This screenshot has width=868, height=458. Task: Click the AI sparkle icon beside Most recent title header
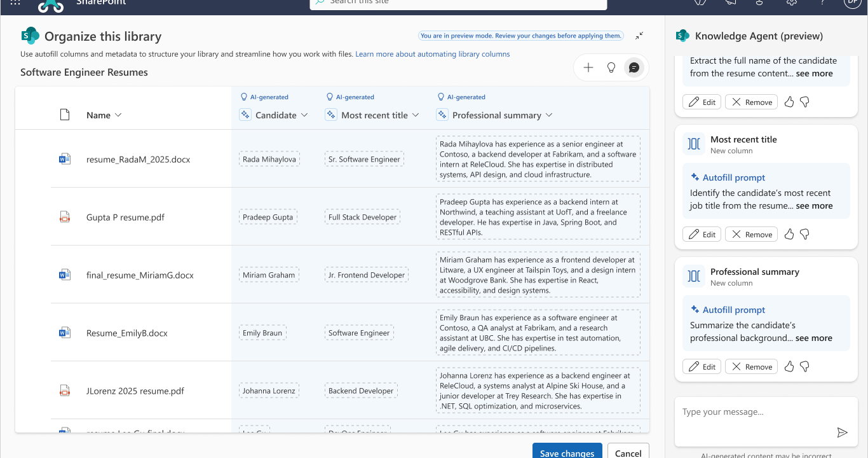[x=331, y=115]
